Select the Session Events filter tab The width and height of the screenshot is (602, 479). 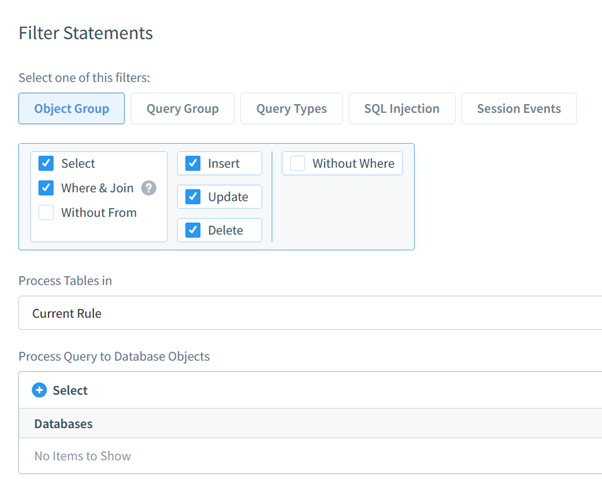519,108
